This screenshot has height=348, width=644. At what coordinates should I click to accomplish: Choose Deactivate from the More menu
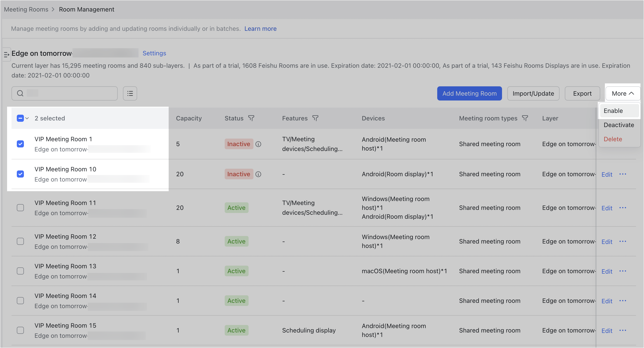[x=619, y=125]
